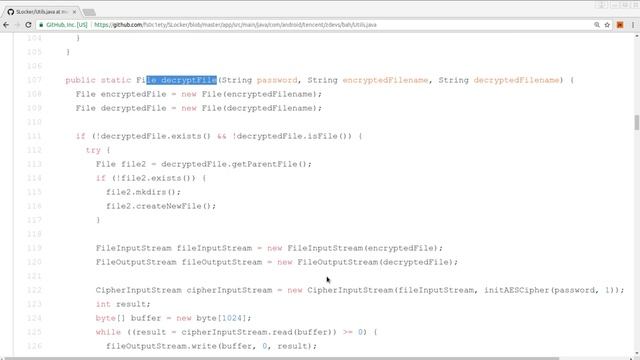Viewport: 640px width, 360px height.
Task: Click line number 119
Action: 34,248
